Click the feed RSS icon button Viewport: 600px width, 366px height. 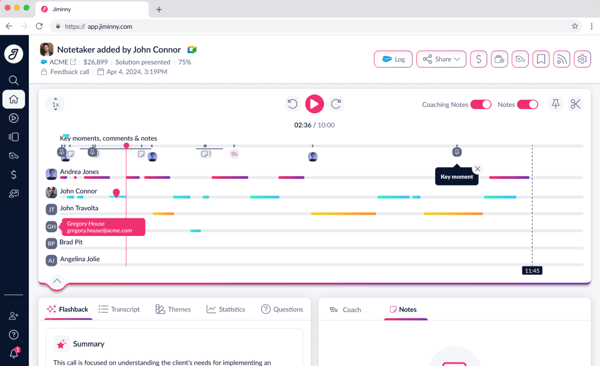coord(561,59)
